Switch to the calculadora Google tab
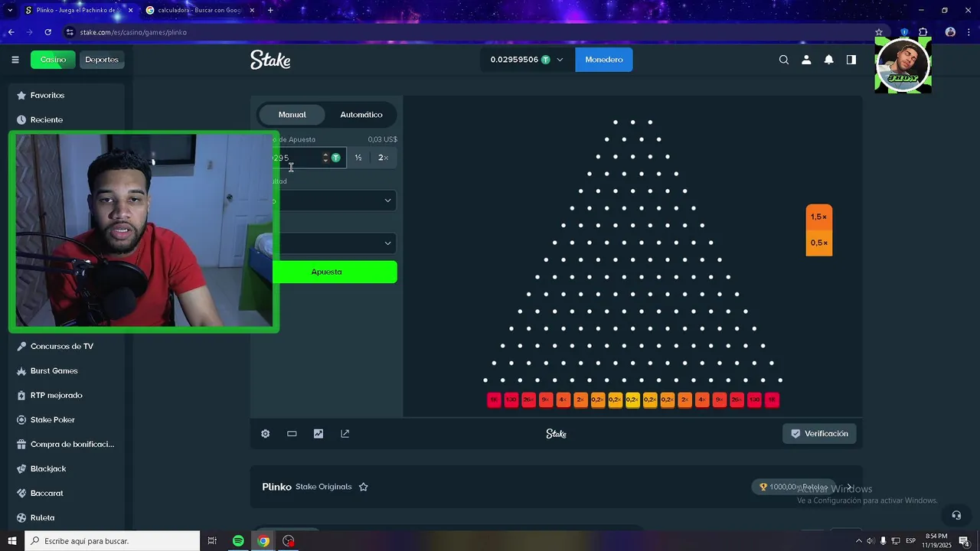Viewport: 980px width, 551px height. (x=199, y=10)
